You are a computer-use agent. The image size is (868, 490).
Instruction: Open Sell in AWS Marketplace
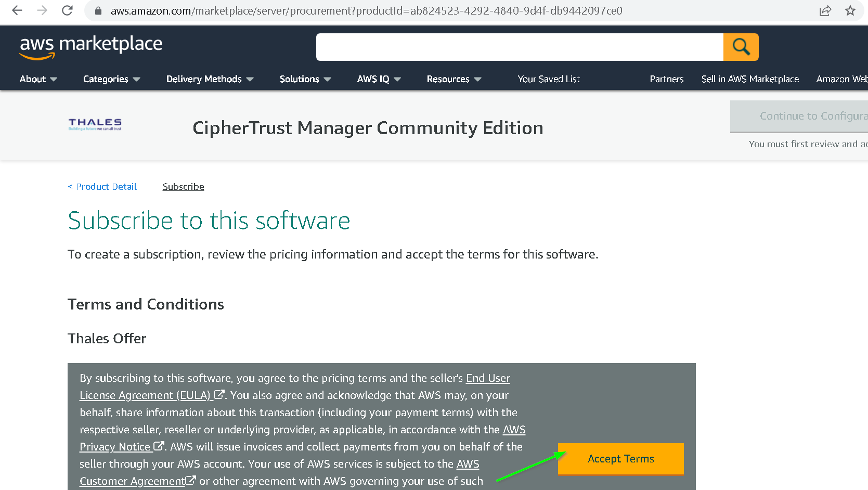point(750,79)
